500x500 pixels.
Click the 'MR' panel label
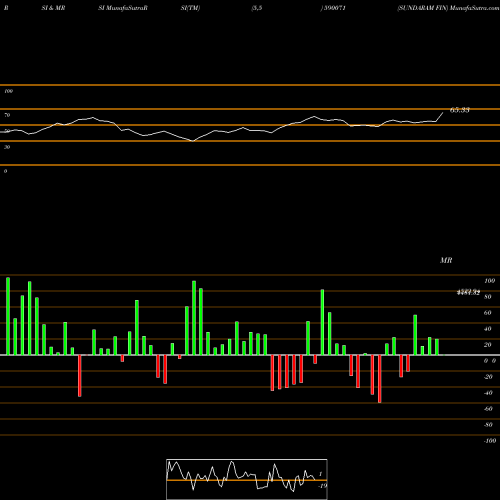(x=446, y=260)
